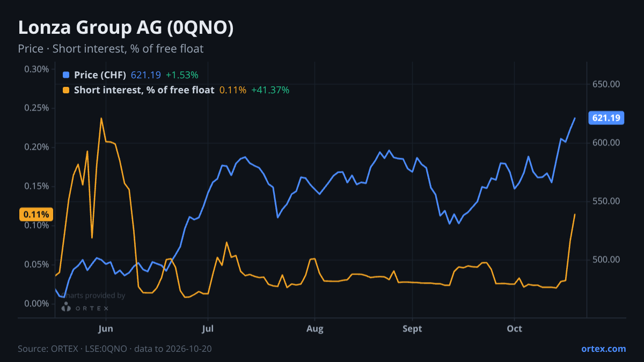Click the legend price value 621.19
The height and width of the screenshot is (362, 644).
146,75
